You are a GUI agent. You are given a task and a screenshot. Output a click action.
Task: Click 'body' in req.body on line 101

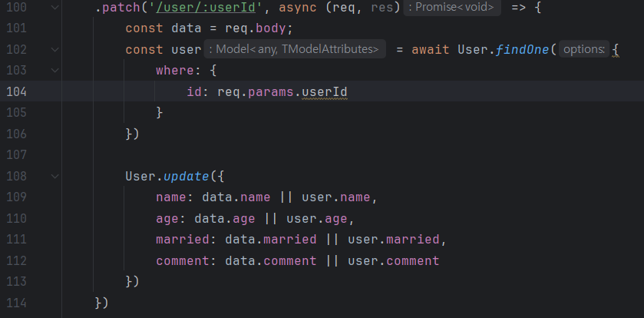click(271, 28)
